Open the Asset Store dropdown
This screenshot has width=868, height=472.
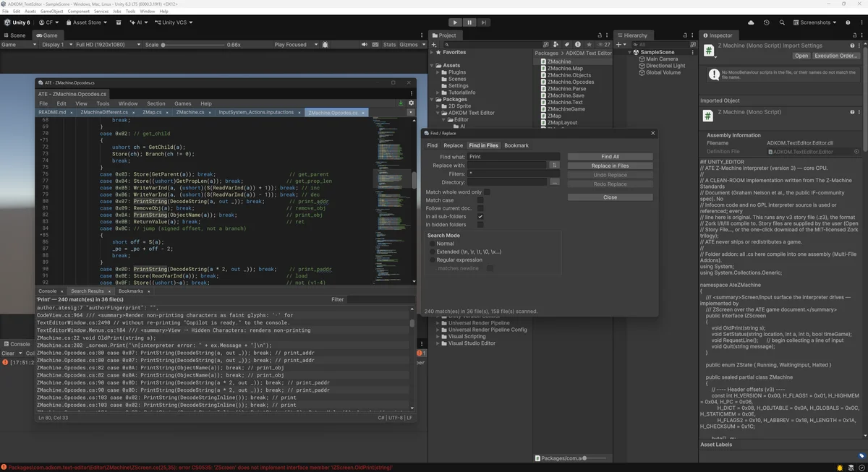86,22
